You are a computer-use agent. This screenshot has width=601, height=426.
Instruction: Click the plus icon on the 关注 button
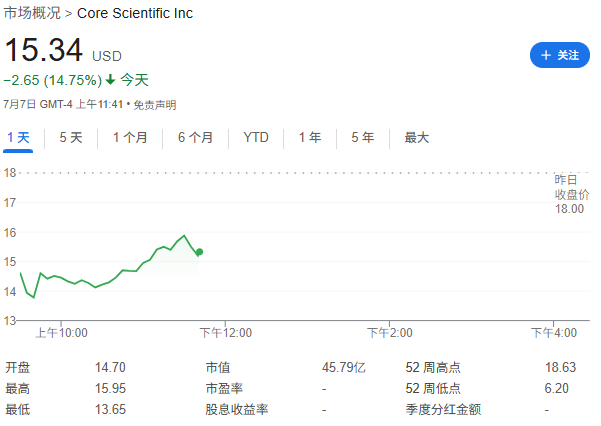pos(546,55)
